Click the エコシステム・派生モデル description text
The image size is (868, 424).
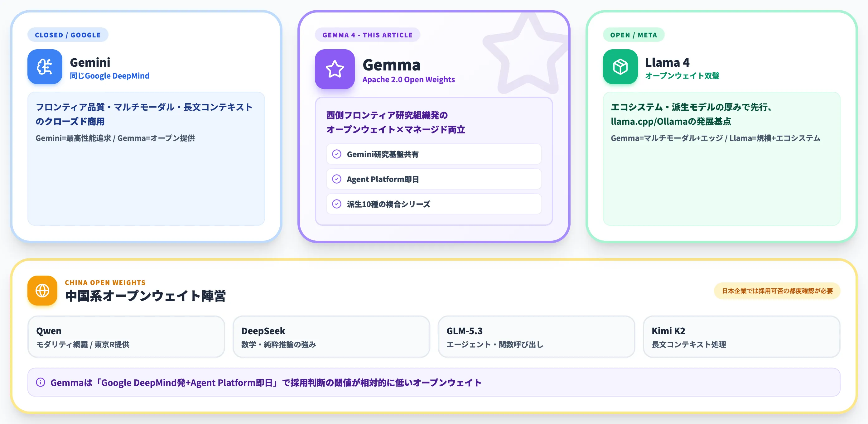click(x=692, y=114)
